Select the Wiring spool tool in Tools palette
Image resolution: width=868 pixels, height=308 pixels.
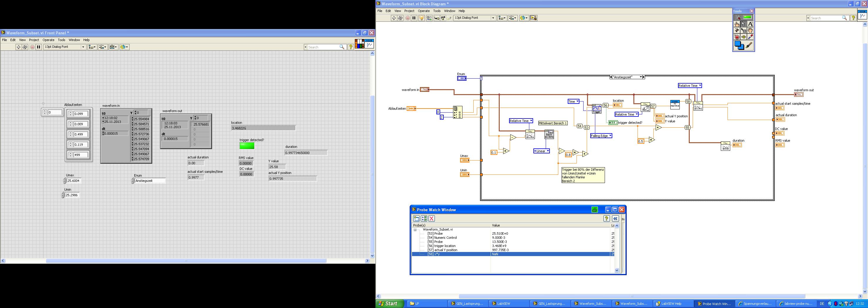click(x=737, y=30)
